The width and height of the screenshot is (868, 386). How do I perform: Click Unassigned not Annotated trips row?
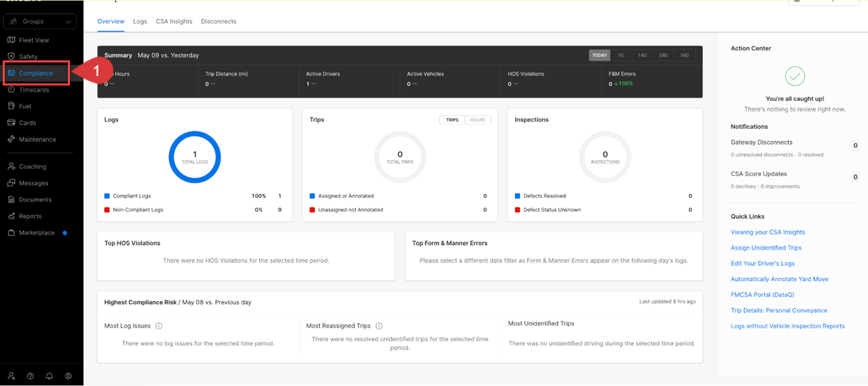(399, 210)
